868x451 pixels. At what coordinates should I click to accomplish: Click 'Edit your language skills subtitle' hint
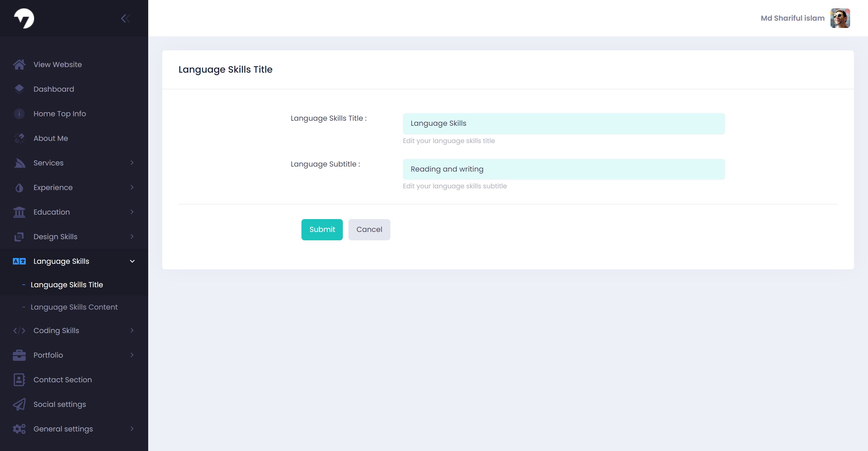pyautogui.click(x=455, y=186)
